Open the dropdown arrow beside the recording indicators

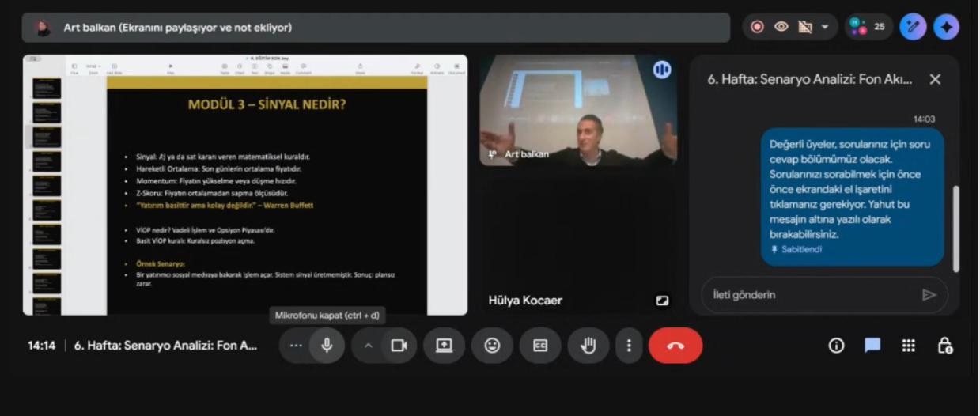[825, 27]
